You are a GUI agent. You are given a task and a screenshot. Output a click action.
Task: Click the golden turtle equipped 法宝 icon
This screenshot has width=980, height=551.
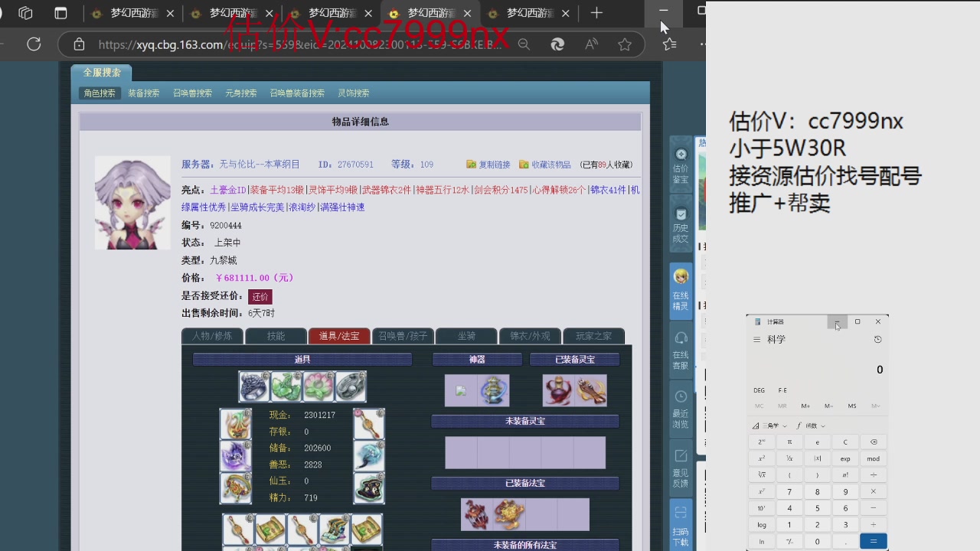click(x=508, y=515)
